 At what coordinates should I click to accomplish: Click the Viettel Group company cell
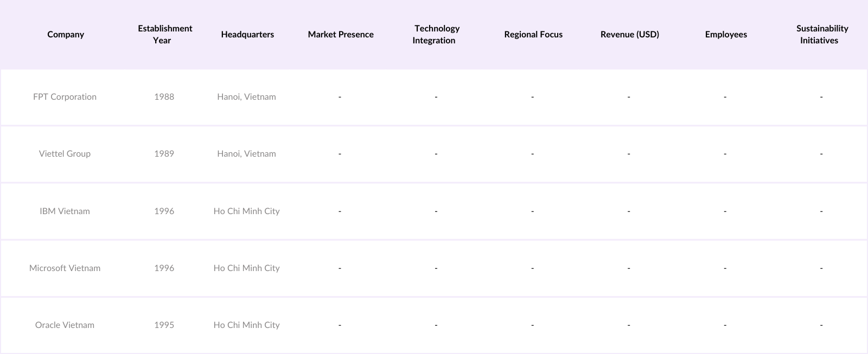65,154
